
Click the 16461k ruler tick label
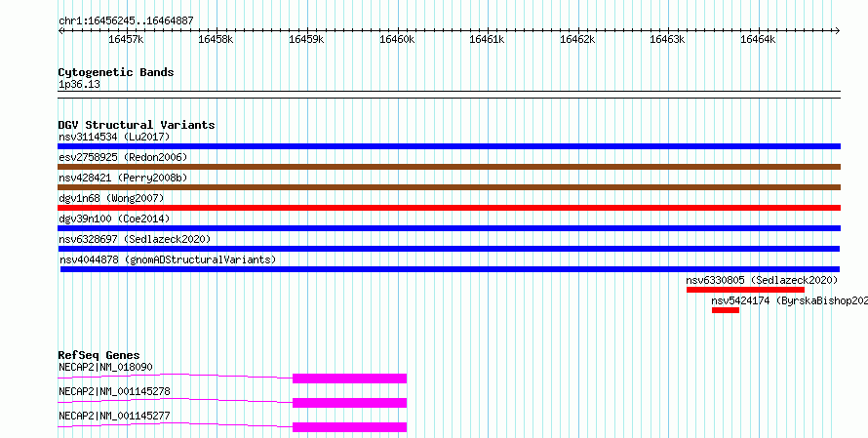tap(487, 39)
